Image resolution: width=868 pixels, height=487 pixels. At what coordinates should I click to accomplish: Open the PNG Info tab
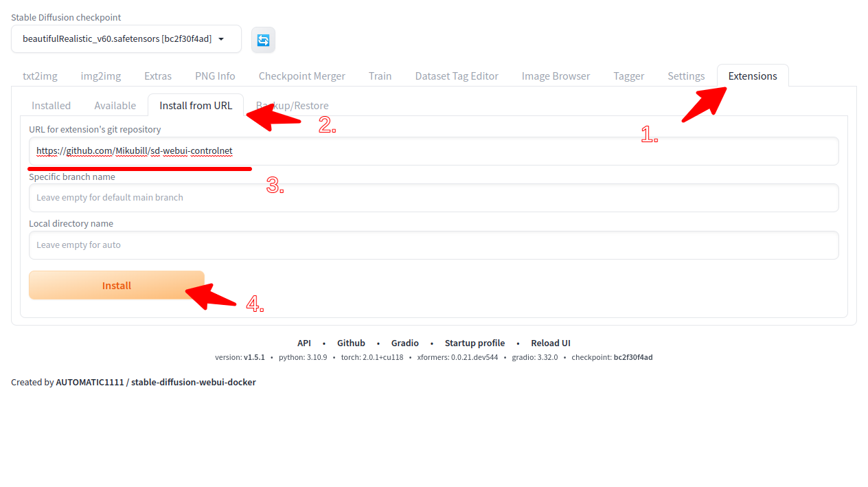click(215, 76)
